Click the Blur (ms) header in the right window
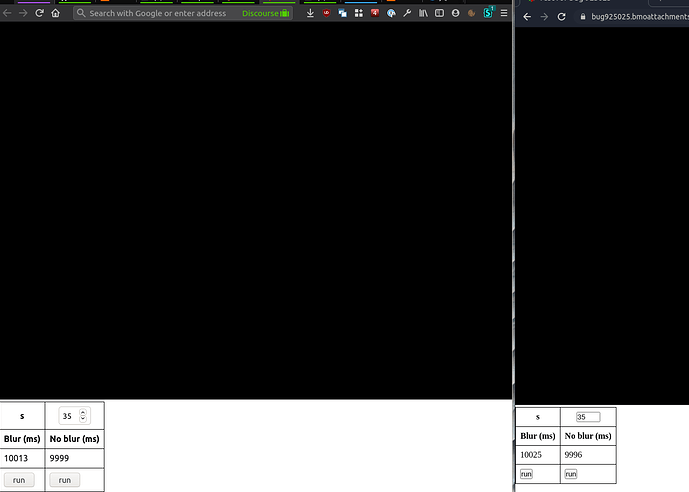The width and height of the screenshot is (689, 492). click(538, 436)
